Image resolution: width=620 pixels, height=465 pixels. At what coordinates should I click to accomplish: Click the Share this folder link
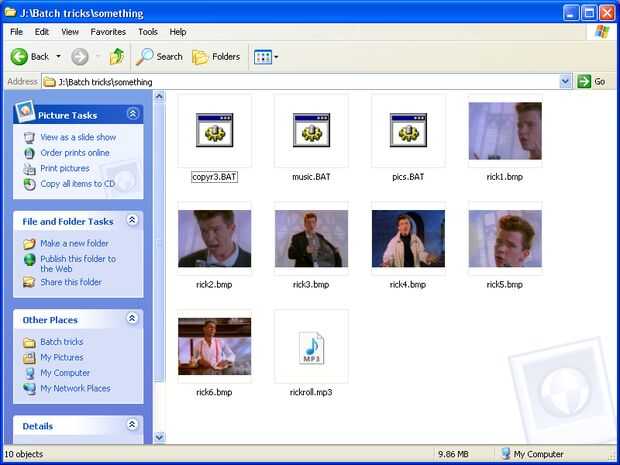[71, 282]
